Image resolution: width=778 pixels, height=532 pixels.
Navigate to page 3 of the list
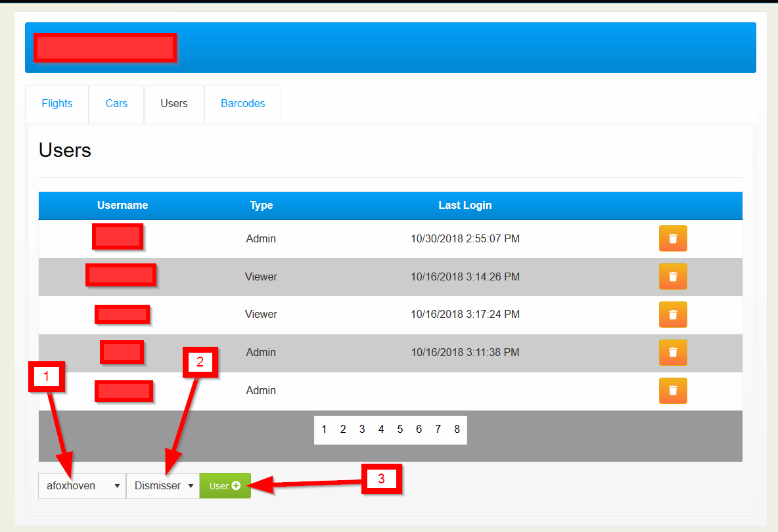point(362,430)
